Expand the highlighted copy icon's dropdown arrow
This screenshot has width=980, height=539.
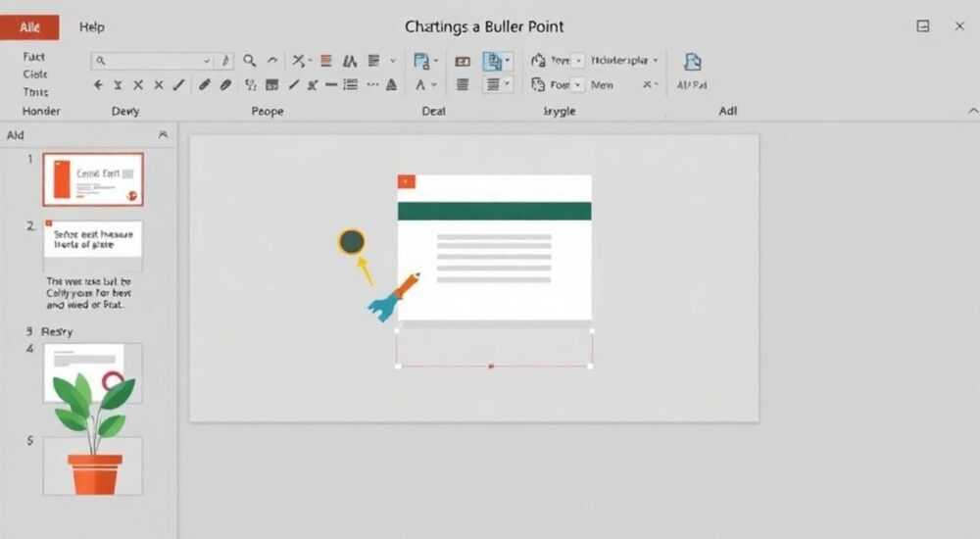pyautogui.click(x=508, y=61)
